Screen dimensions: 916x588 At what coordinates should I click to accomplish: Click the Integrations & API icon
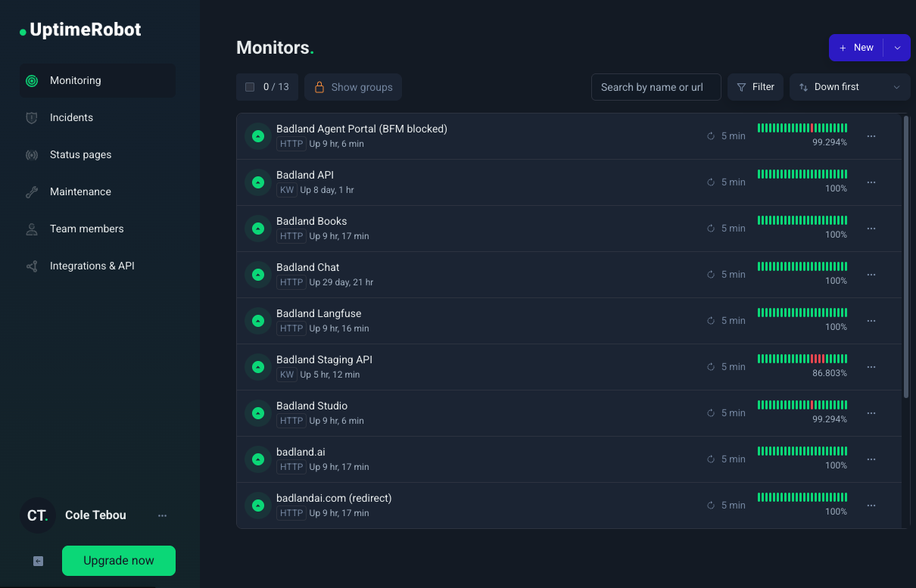(30, 266)
